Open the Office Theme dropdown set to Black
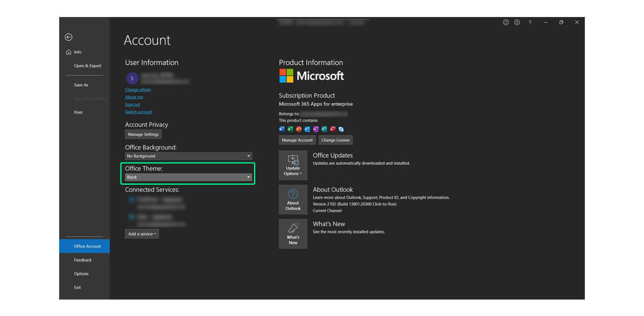Image resolution: width=644 pixels, height=316 pixels. pyautogui.click(x=189, y=177)
